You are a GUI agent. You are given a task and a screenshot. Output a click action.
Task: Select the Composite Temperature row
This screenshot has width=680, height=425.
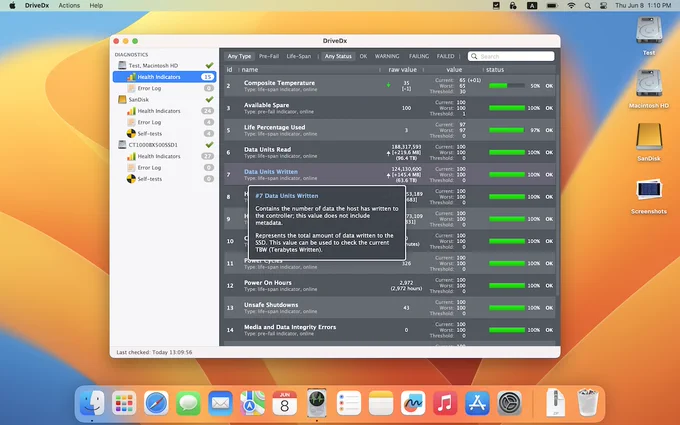(x=389, y=86)
